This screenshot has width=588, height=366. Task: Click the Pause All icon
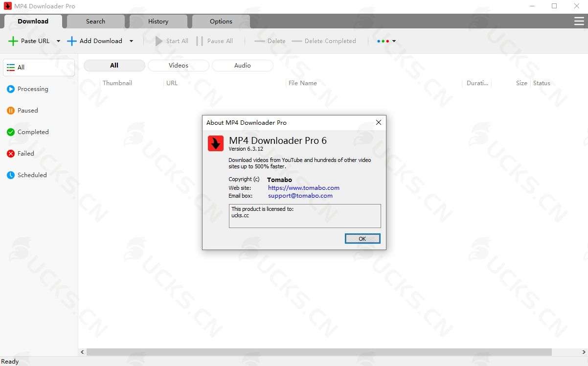pos(200,41)
